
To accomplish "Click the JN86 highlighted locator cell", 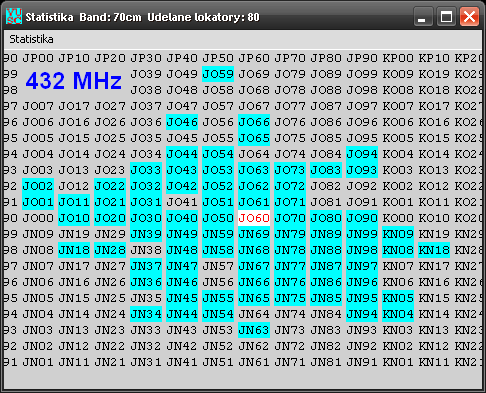I will [326, 282].
